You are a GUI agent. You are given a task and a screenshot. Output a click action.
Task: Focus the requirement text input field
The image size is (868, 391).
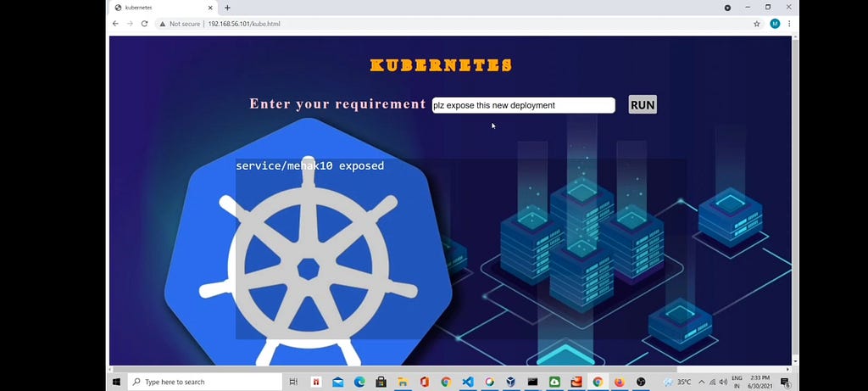coord(523,105)
